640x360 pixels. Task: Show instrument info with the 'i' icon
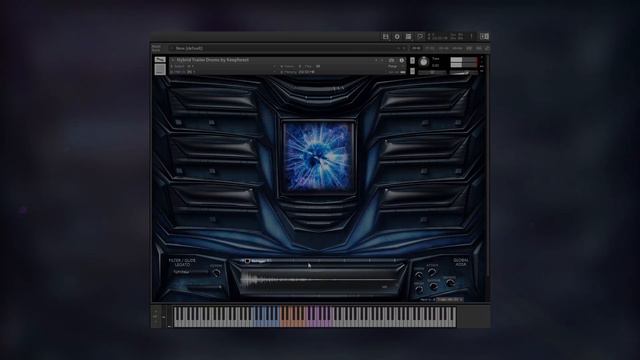pos(402,60)
